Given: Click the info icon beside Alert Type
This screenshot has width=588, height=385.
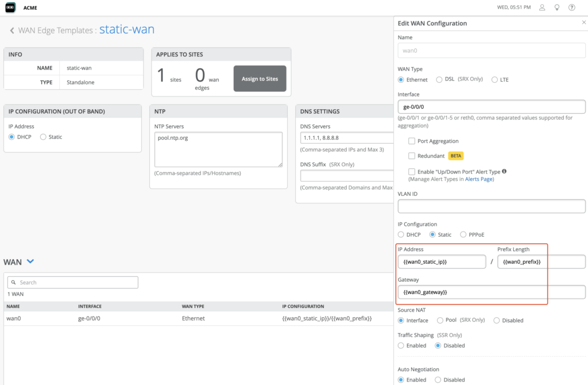Looking at the screenshot, I should [505, 171].
